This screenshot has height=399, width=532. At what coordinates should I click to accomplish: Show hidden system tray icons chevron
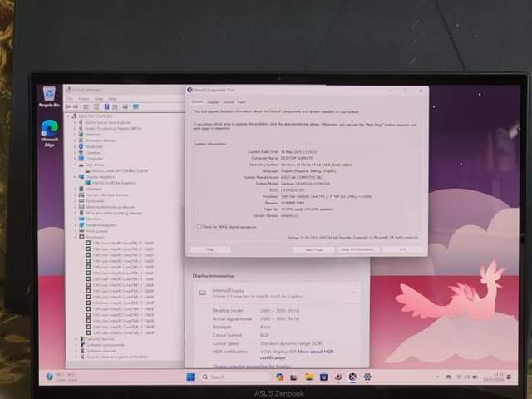[437, 377]
